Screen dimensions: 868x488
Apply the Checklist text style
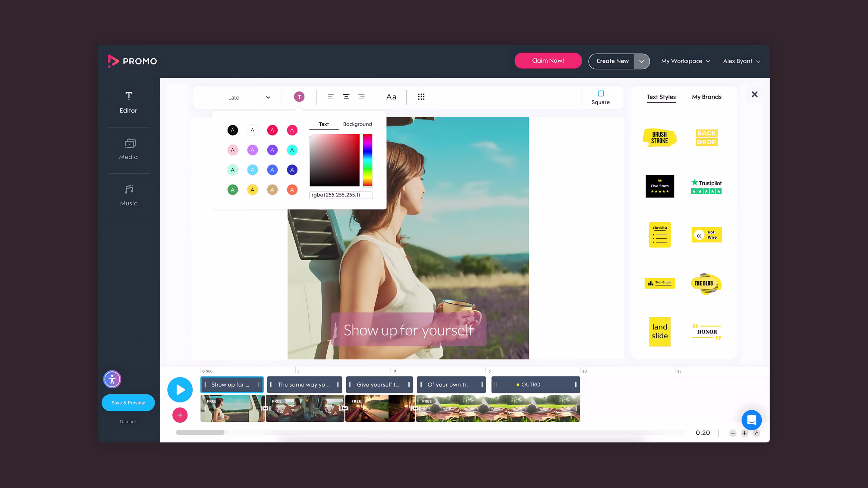(660, 235)
